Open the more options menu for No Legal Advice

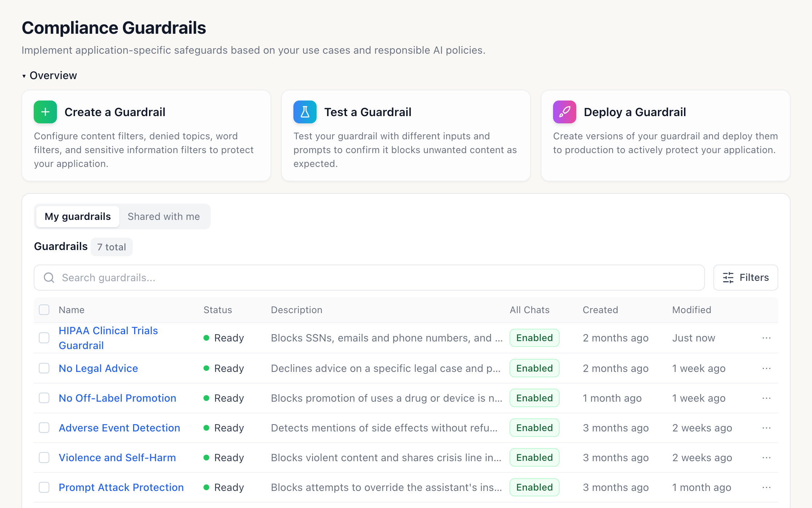coord(766,368)
